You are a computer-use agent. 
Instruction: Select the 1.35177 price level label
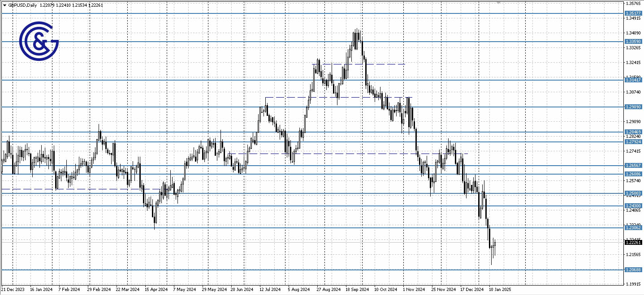(633, 13)
